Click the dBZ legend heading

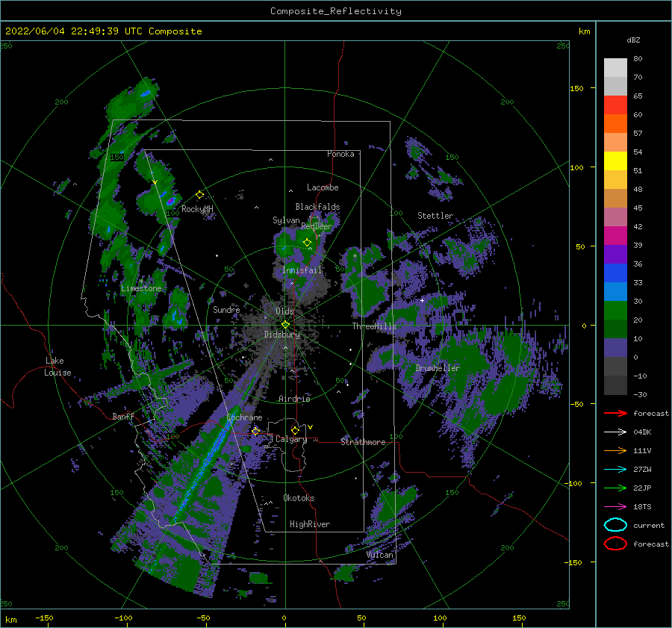coord(633,40)
